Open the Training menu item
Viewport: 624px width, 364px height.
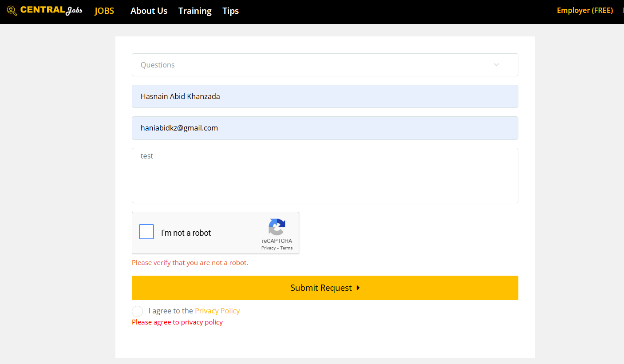pos(195,11)
